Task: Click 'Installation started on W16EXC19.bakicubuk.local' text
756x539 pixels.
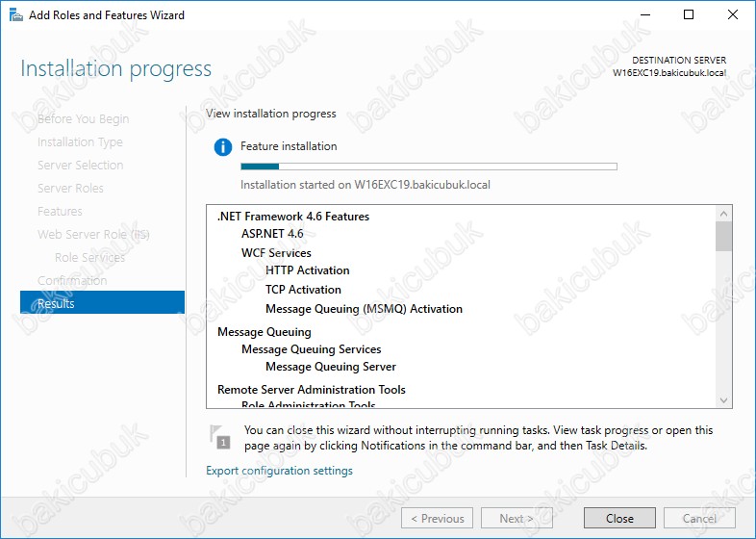Action: coord(365,185)
